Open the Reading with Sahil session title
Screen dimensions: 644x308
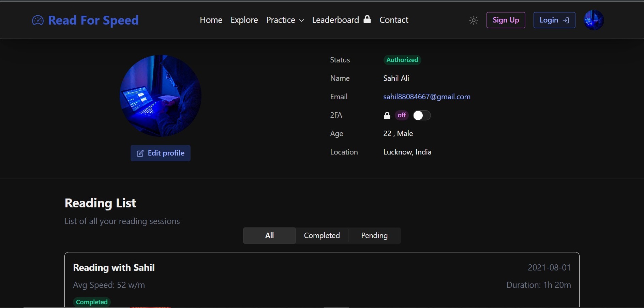tap(114, 268)
